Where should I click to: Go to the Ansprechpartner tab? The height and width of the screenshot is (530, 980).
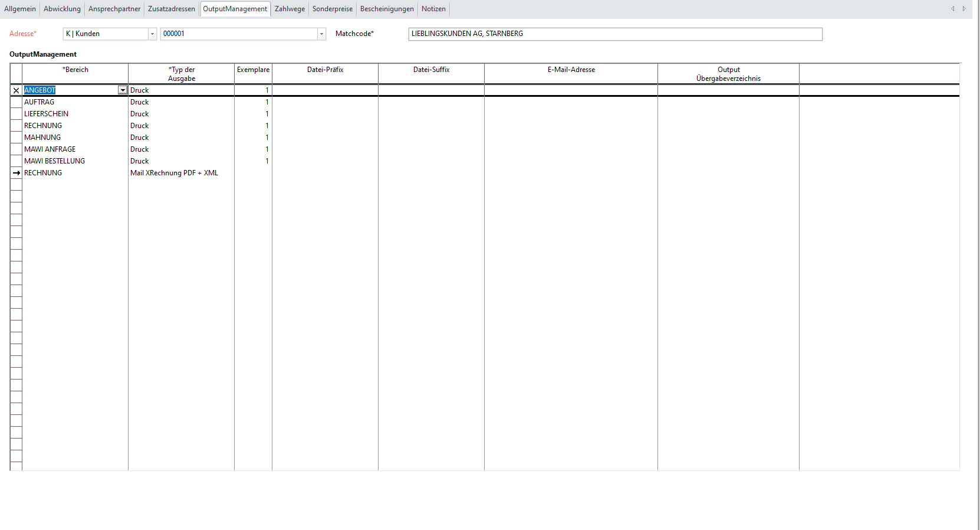coord(114,9)
